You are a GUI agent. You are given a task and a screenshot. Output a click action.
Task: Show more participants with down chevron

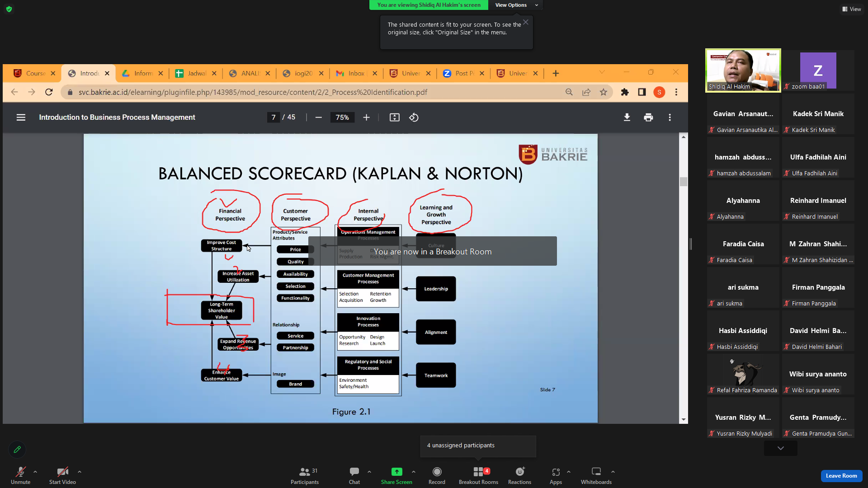(781, 448)
